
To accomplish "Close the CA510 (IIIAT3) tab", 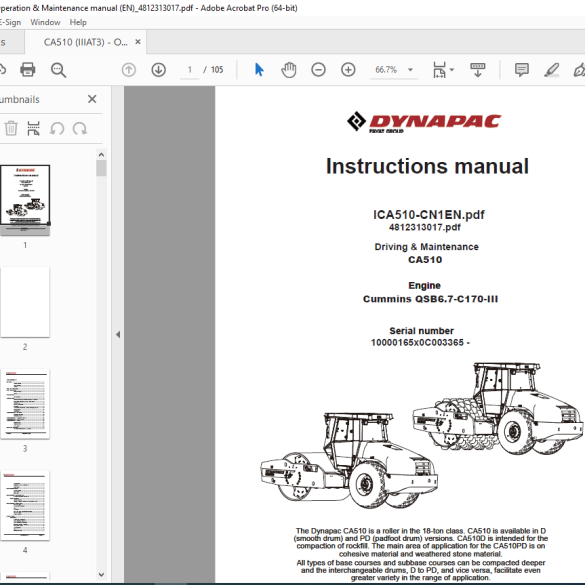I will tap(138, 42).
